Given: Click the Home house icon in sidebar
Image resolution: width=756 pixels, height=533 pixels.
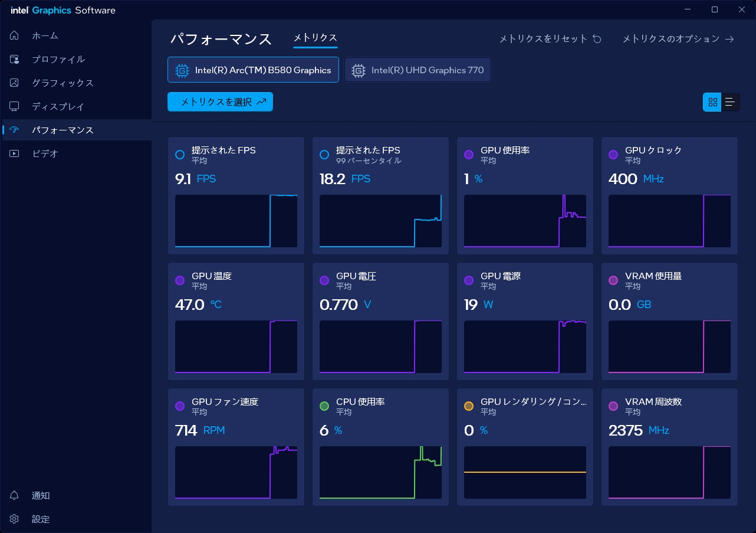Looking at the screenshot, I should point(15,35).
